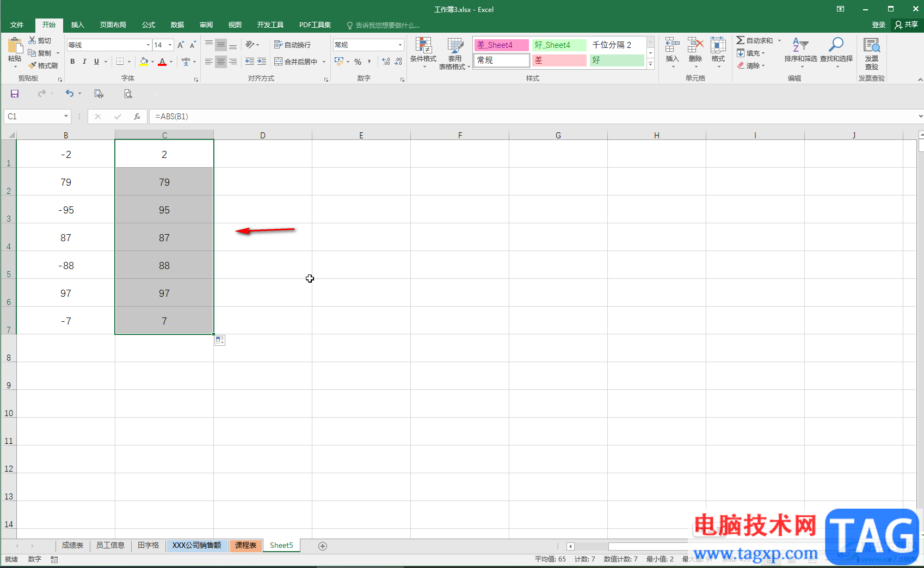Apply comma style number format
This screenshot has height=568, width=924.
coord(369,62)
